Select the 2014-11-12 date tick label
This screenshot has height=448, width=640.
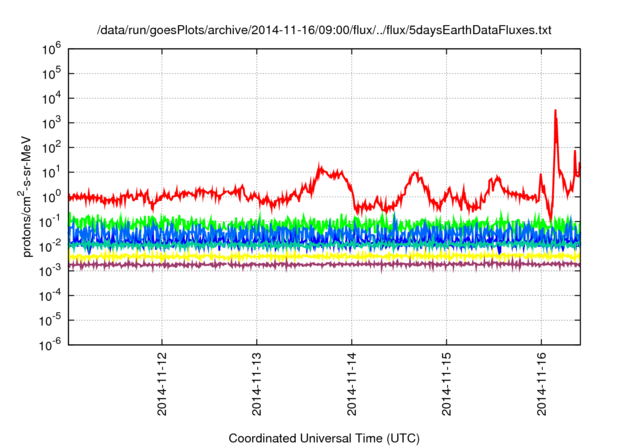coord(162,383)
